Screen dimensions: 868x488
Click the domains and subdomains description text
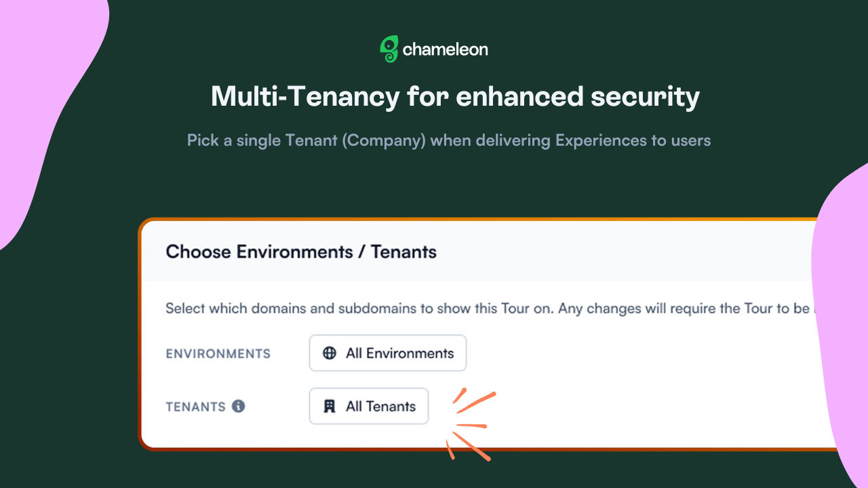[x=490, y=308]
